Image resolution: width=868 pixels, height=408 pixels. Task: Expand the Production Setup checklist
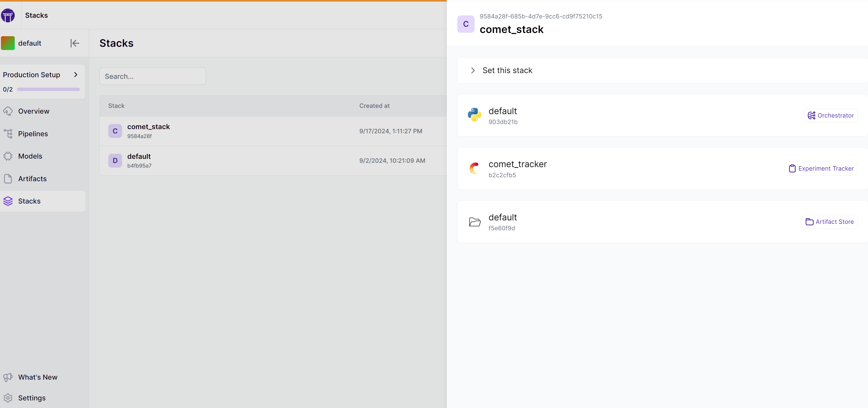76,74
